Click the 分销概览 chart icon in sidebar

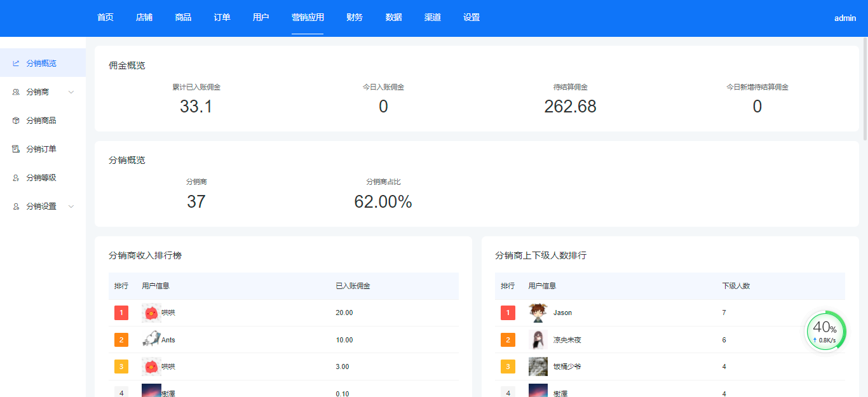pyautogui.click(x=16, y=64)
